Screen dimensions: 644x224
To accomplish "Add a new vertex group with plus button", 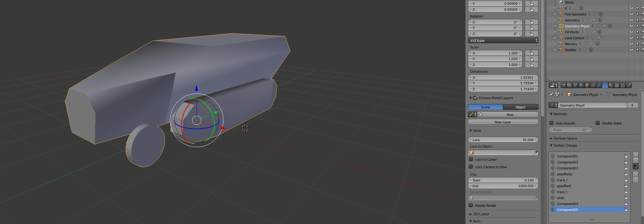I will 636,154.
